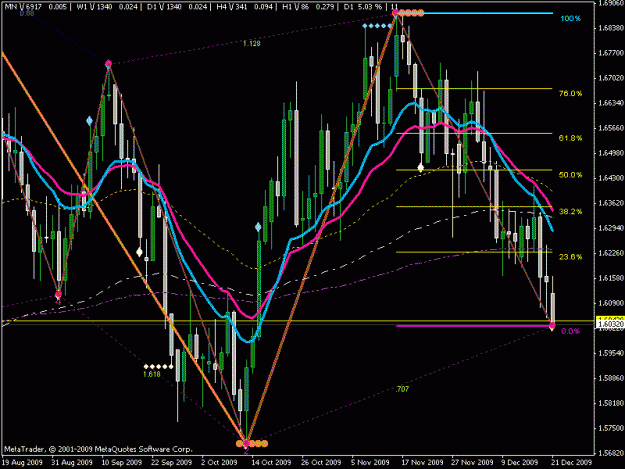Click the pink dot at the September peak

point(108,63)
